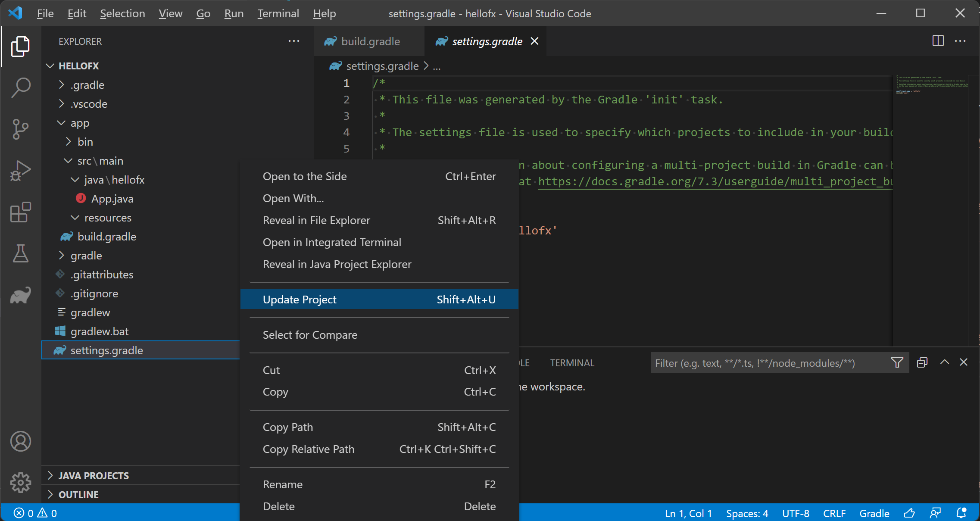Open the Search view in activity bar
Image resolution: width=980 pixels, height=521 pixels.
(20, 87)
